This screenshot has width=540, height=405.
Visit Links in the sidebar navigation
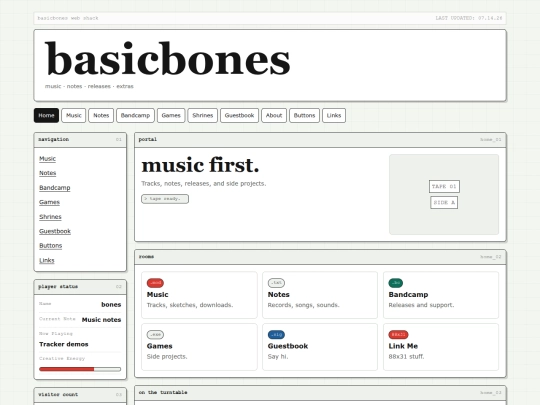46,260
